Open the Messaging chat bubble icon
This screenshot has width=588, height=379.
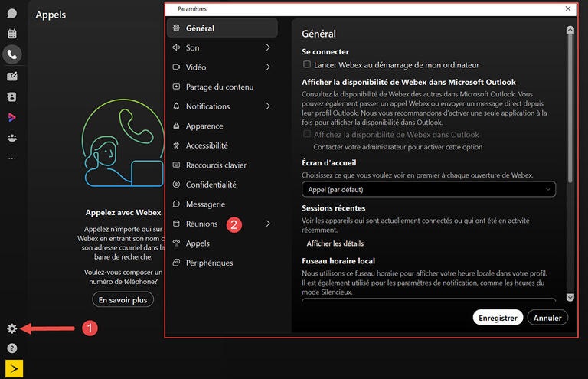(11, 14)
